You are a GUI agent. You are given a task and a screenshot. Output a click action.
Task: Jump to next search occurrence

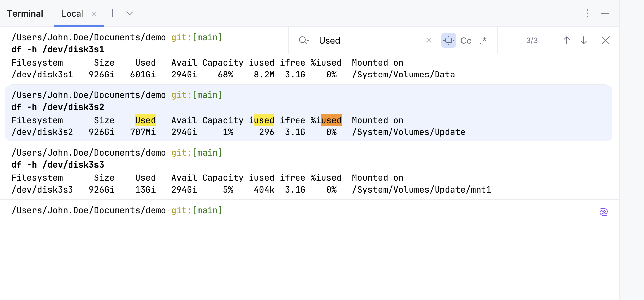pyautogui.click(x=584, y=40)
